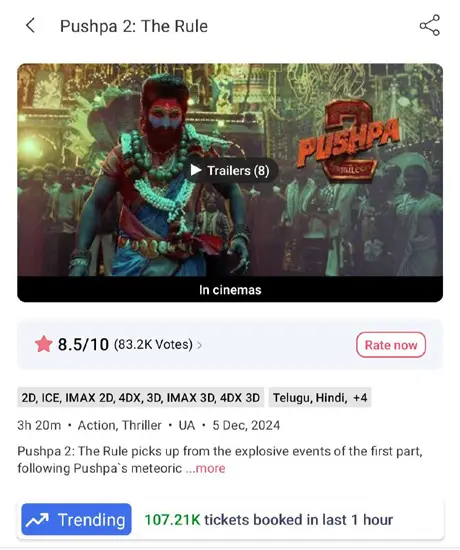Open the Trailers (8) pill
The height and width of the screenshot is (550, 460).
[x=230, y=170]
